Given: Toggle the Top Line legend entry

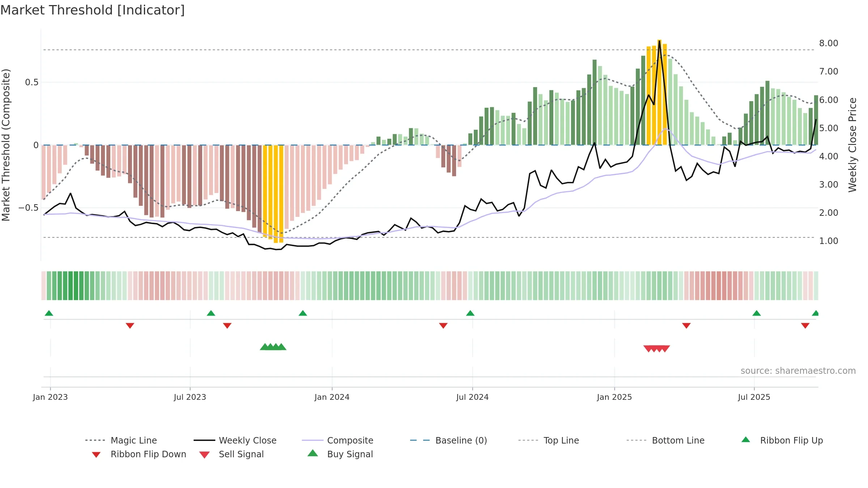Looking at the screenshot, I should pos(549,440).
